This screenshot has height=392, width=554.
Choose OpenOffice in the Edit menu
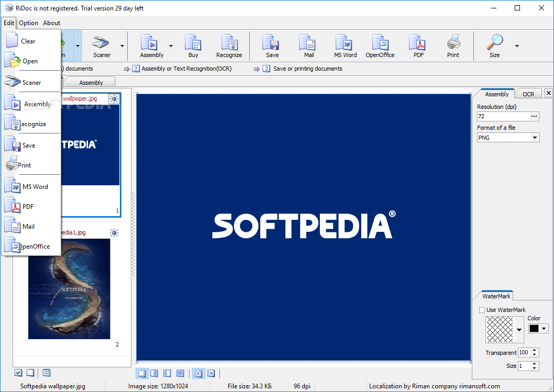[31, 246]
